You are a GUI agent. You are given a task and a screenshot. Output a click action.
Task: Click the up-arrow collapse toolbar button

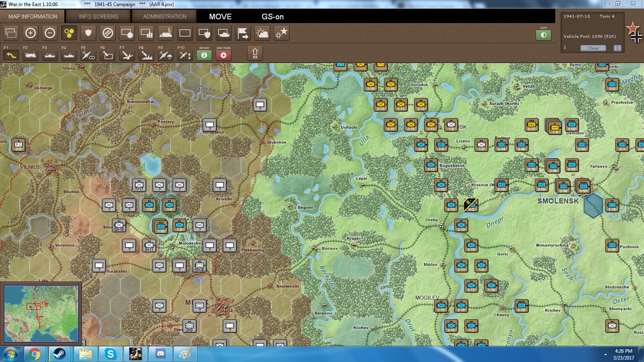coord(255,53)
